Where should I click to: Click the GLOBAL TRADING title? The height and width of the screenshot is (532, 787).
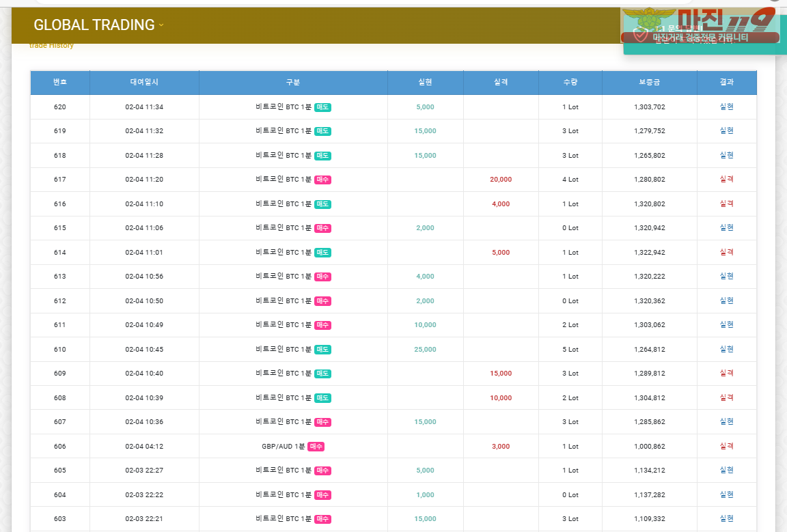pyautogui.click(x=94, y=25)
